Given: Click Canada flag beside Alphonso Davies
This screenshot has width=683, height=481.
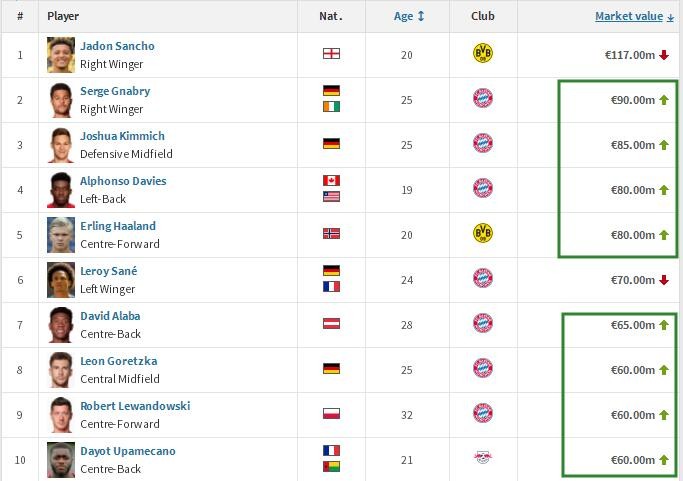Looking at the screenshot, I should coord(331,180).
